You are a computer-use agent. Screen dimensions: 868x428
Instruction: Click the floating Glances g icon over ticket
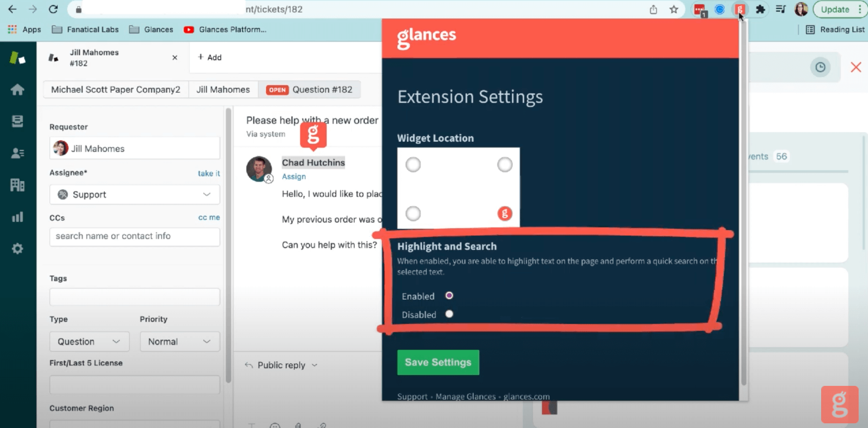click(313, 136)
